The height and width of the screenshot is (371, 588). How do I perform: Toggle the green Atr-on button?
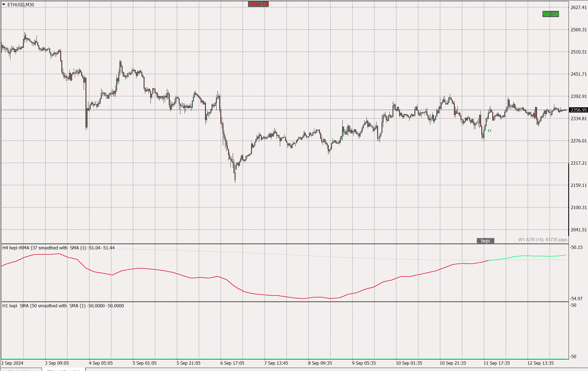[x=550, y=14]
